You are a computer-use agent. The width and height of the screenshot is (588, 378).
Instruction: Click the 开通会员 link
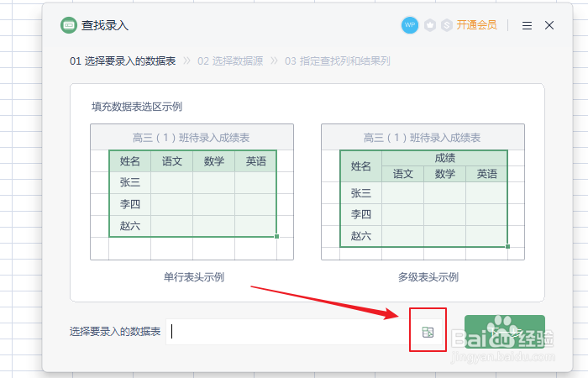(477, 25)
